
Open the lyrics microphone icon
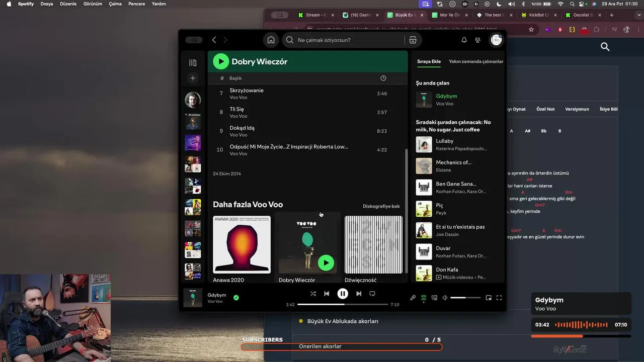click(x=413, y=298)
